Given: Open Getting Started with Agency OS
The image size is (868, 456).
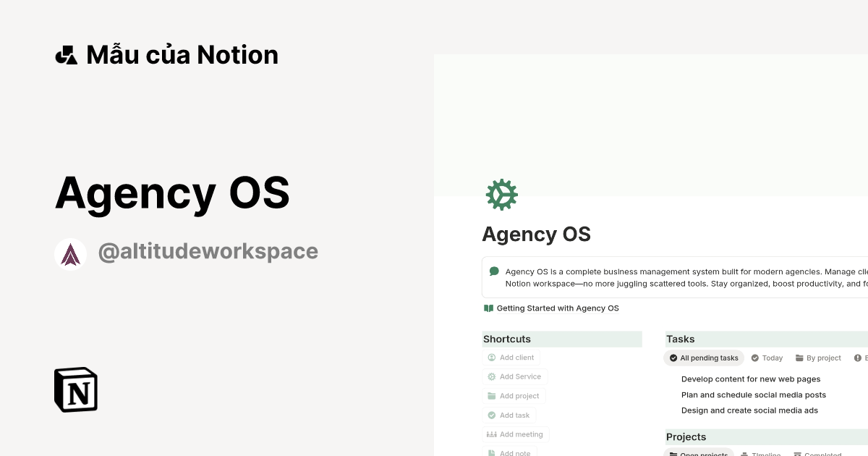Looking at the screenshot, I should (558, 308).
